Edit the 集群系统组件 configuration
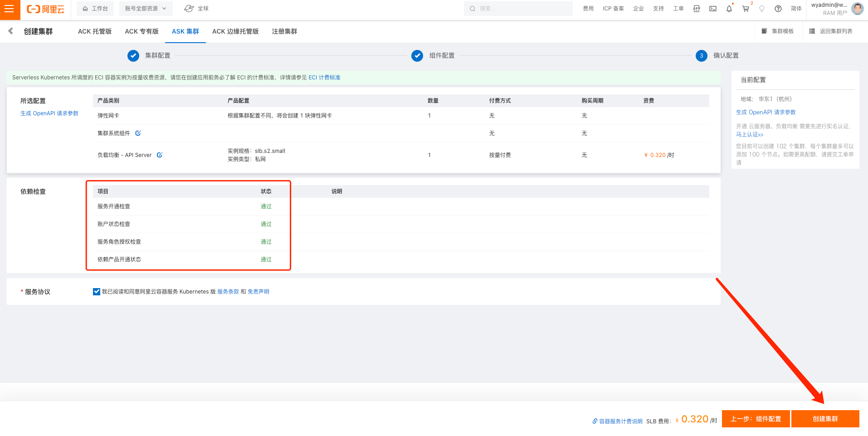Screen dimensions: 868x436 [138, 133]
